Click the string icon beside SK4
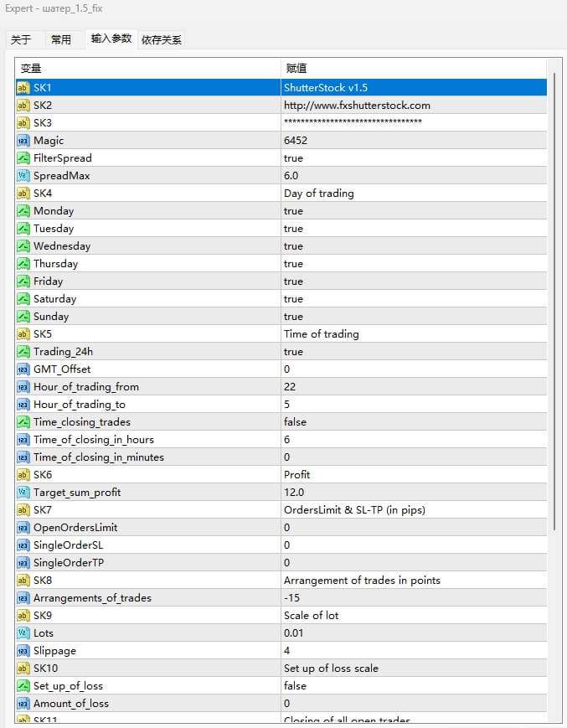 (23, 194)
